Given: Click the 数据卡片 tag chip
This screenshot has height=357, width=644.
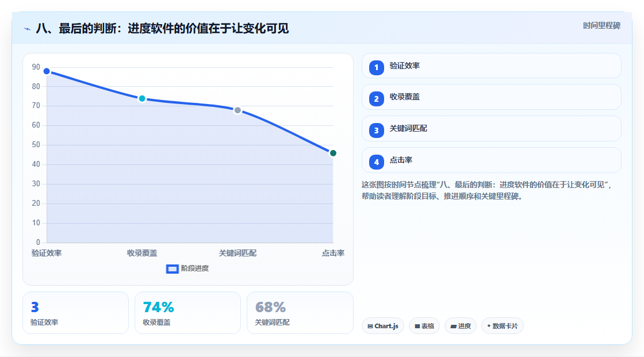Looking at the screenshot, I should tap(503, 326).
